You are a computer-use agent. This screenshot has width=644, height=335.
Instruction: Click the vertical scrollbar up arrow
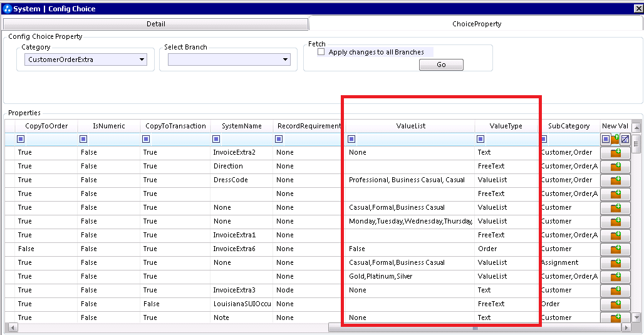point(636,127)
